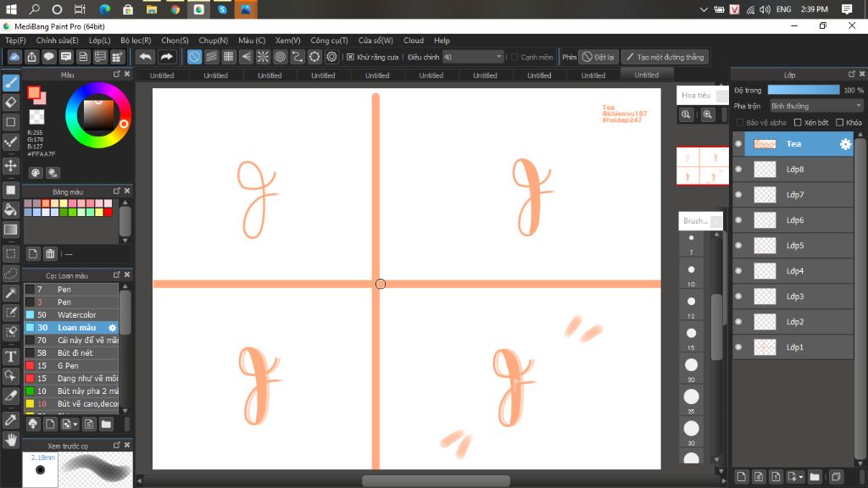Select the transparent color swatch
This screenshot has width=868, height=488.
[x=36, y=117]
